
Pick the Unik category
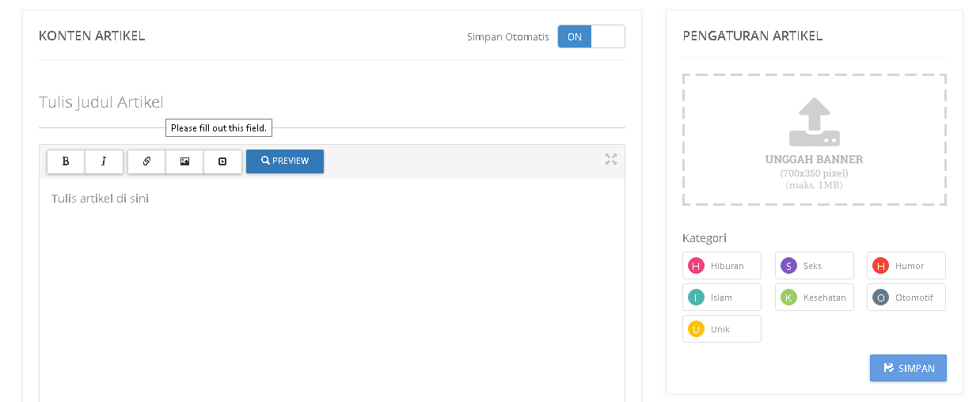tap(722, 329)
